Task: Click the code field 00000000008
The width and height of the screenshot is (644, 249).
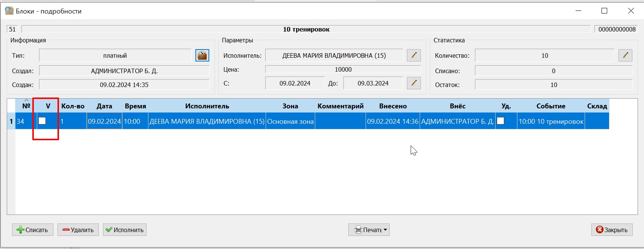Action: pos(616,29)
